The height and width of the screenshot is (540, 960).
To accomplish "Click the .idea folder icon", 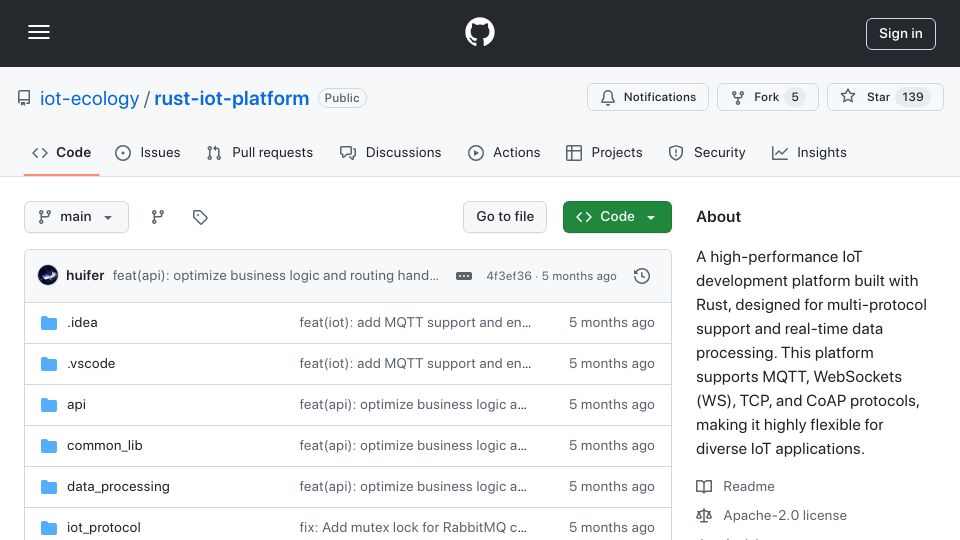I will [49, 323].
